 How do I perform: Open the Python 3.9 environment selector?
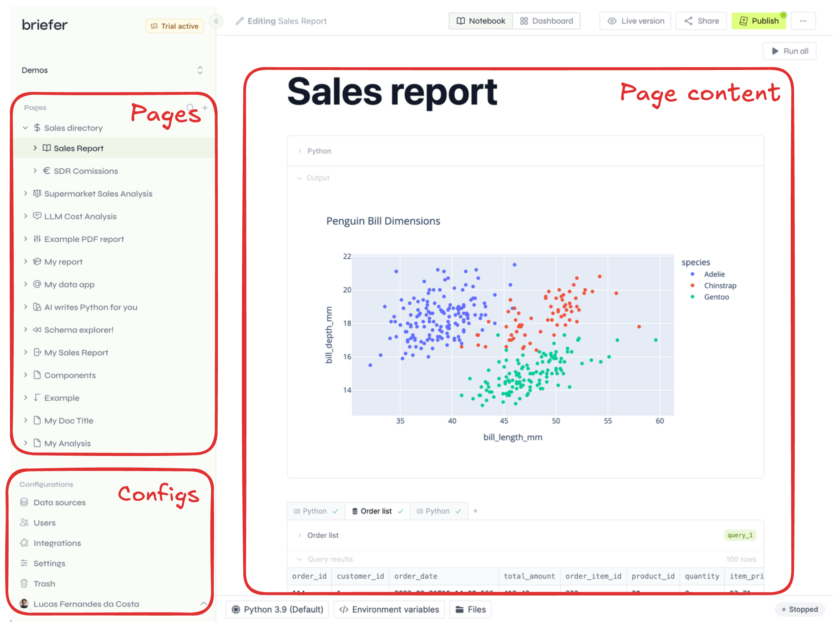click(x=277, y=609)
